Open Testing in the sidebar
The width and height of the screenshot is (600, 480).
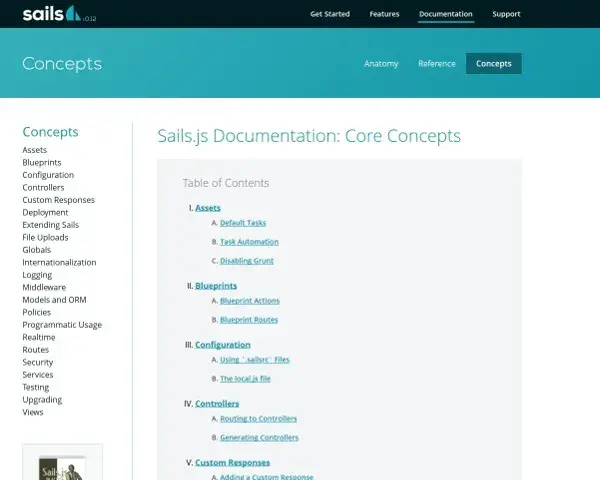(x=36, y=387)
